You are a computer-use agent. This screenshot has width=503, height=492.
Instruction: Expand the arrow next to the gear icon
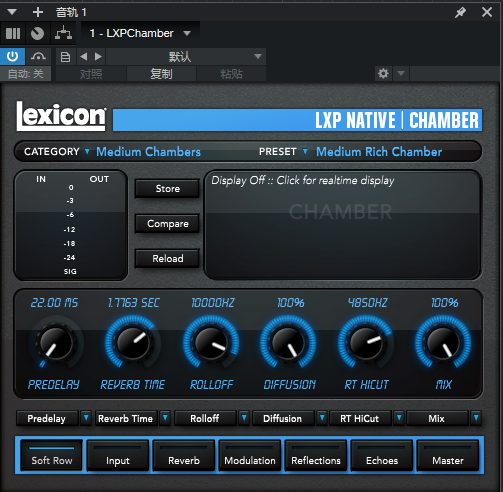coord(401,73)
